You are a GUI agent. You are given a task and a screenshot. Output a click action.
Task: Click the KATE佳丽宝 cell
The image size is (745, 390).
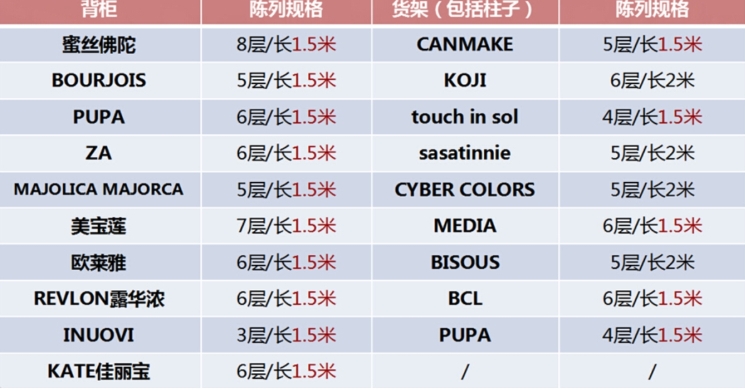tap(99, 371)
